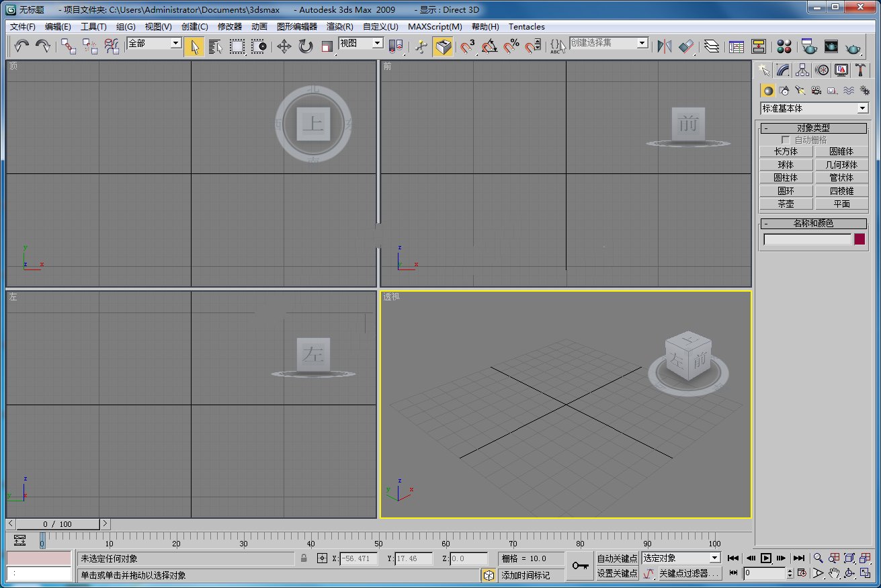Click the object color swatch

[859, 239]
